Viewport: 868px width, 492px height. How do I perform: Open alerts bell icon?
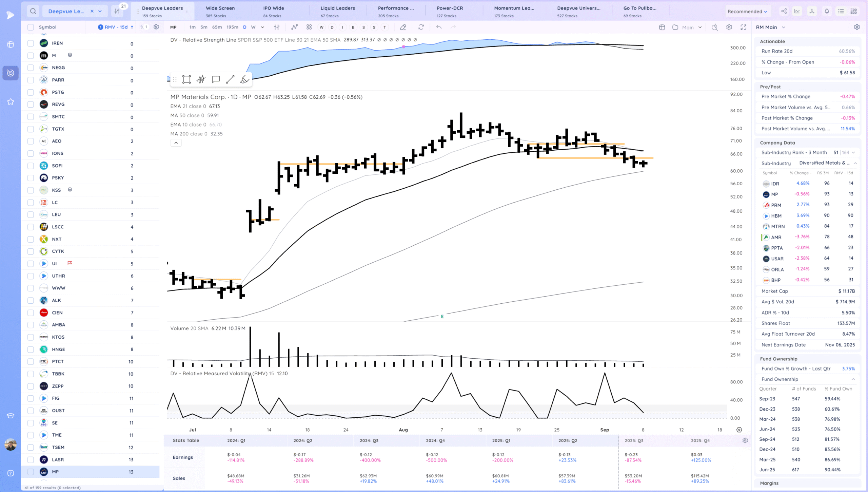point(827,11)
